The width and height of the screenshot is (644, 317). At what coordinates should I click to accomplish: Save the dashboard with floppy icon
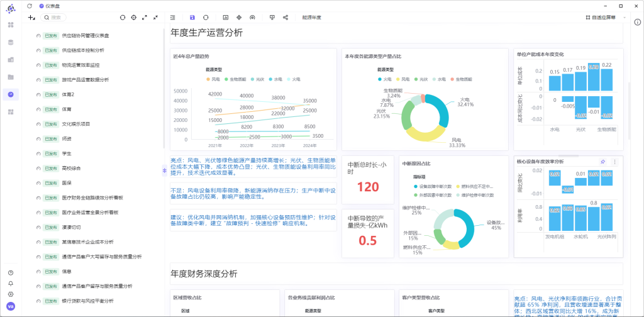(x=192, y=18)
